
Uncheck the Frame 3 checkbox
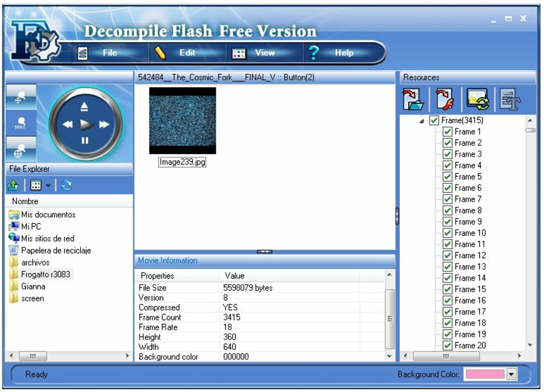click(x=447, y=154)
